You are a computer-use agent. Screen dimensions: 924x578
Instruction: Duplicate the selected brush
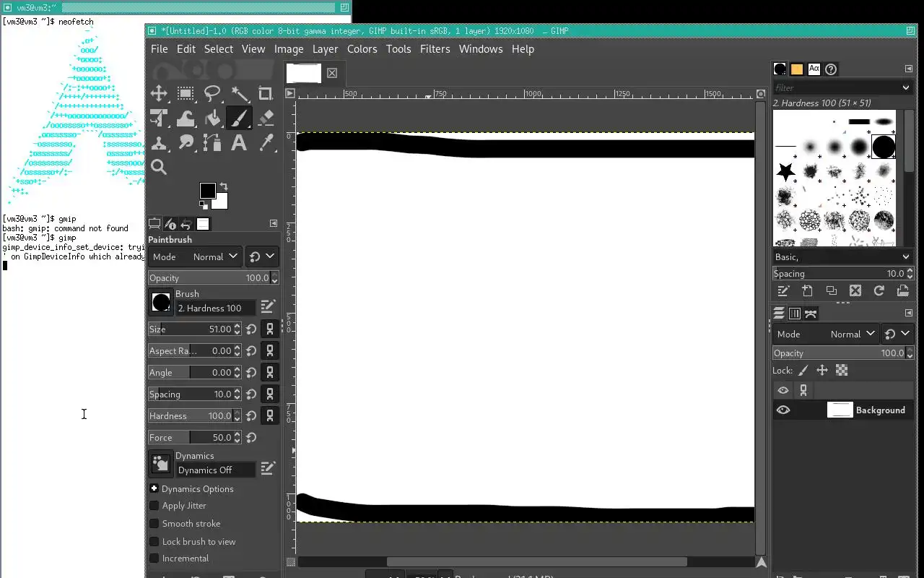tap(832, 290)
